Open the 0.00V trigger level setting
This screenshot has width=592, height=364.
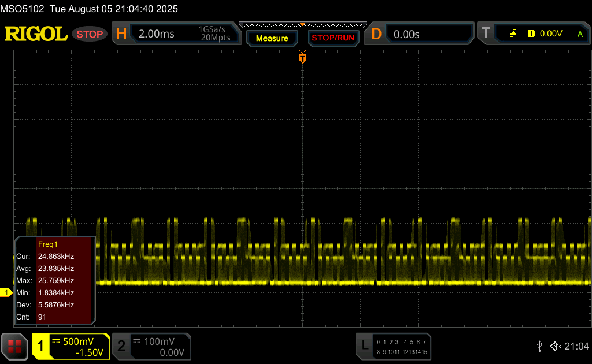point(550,34)
